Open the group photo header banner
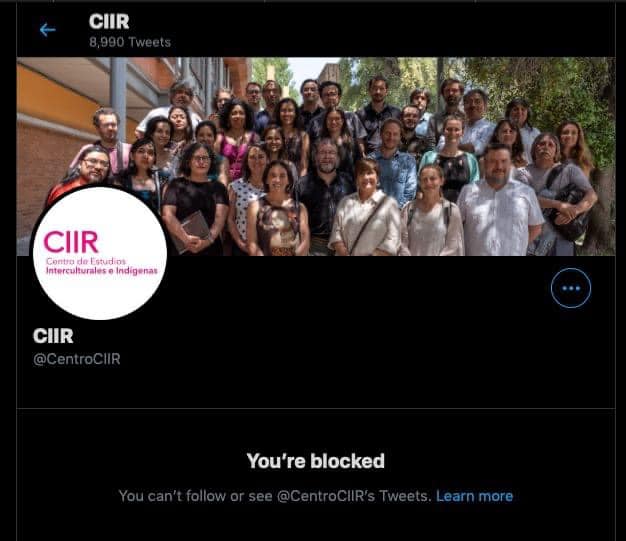The width and height of the screenshot is (626, 541). pyautogui.click(x=316, y=157)
